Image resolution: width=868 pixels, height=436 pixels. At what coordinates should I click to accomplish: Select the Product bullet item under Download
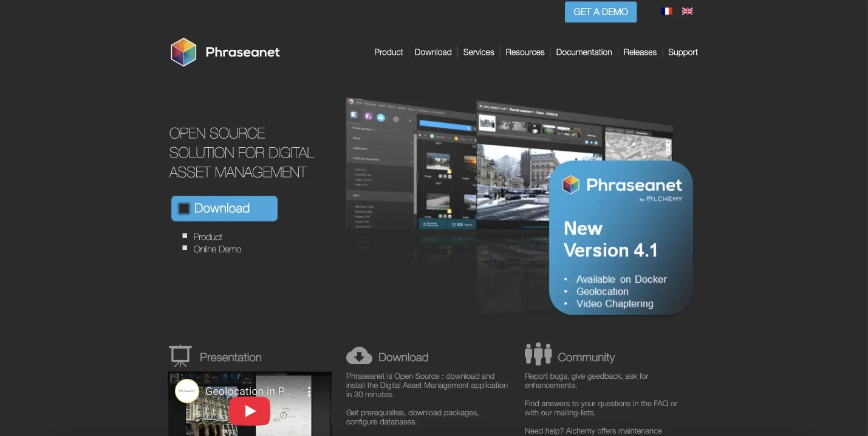[x=208, y=237]
